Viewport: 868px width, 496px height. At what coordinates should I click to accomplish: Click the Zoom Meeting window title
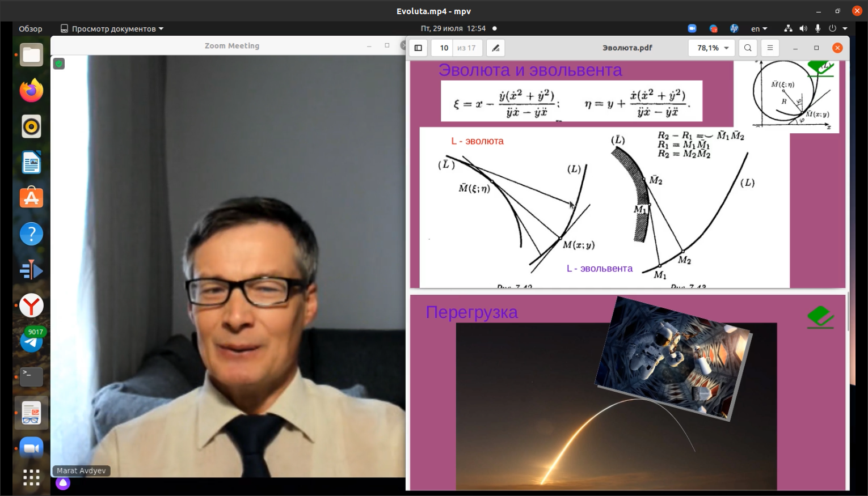[231, 46]
